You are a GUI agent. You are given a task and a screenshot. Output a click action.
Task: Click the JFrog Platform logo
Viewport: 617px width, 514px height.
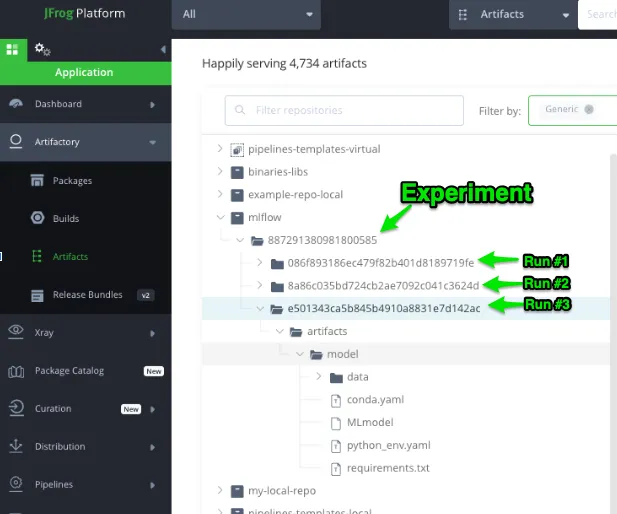(x=85, y=13)
